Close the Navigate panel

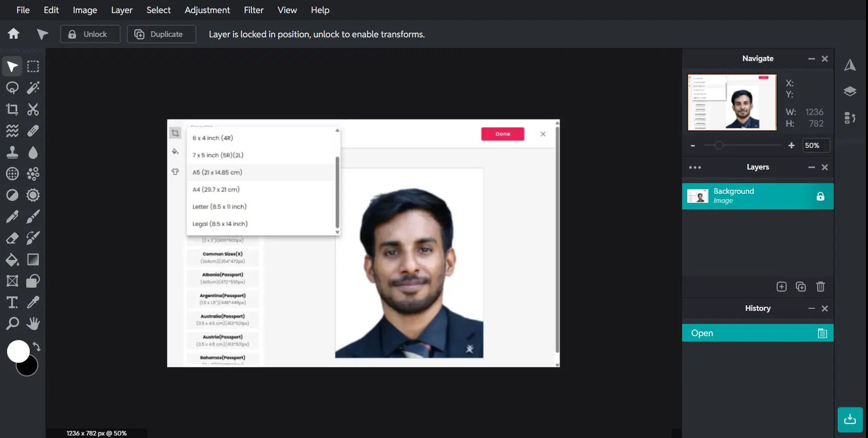pos(825,59)
